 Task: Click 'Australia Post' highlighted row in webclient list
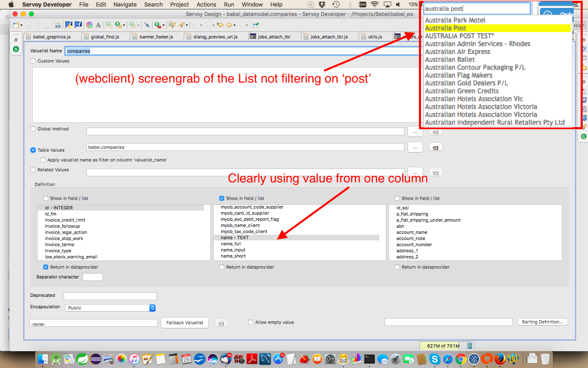(497, 28)
